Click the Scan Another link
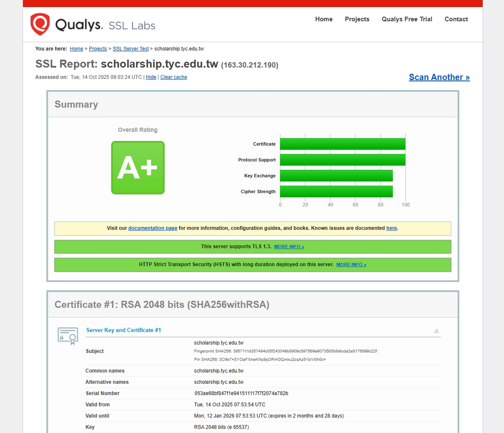The image size is (504, 433). 439,77
